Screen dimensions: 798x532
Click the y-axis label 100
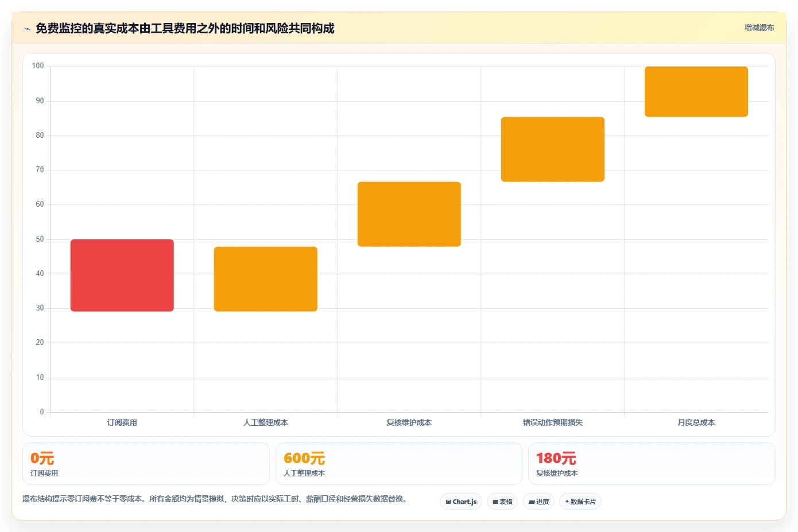point(38,66)
